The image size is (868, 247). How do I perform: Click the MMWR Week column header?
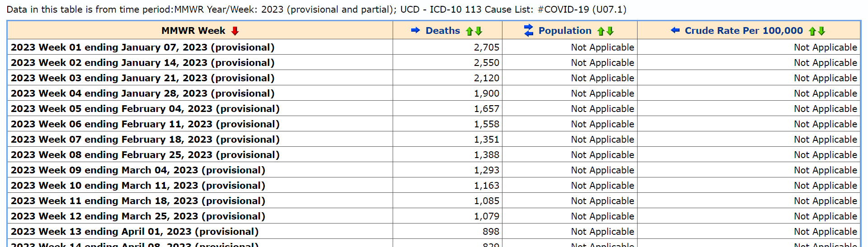click(193, 31)
